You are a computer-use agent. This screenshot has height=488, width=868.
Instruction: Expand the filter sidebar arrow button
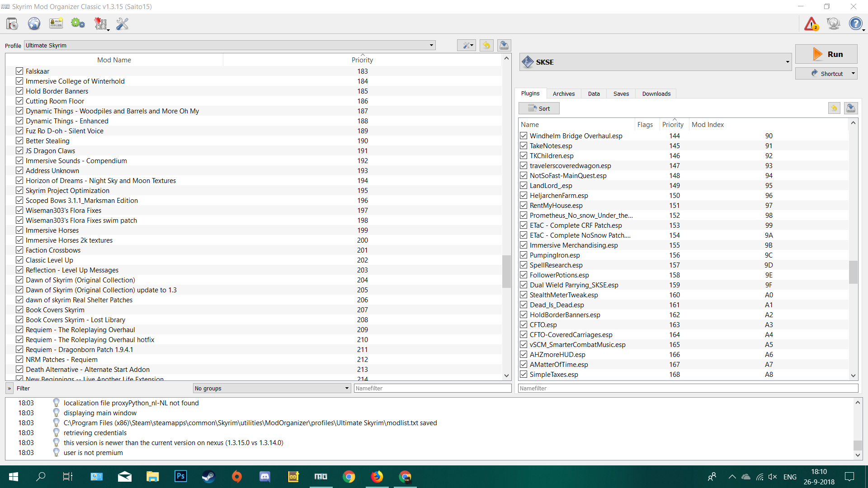(9, 388)
